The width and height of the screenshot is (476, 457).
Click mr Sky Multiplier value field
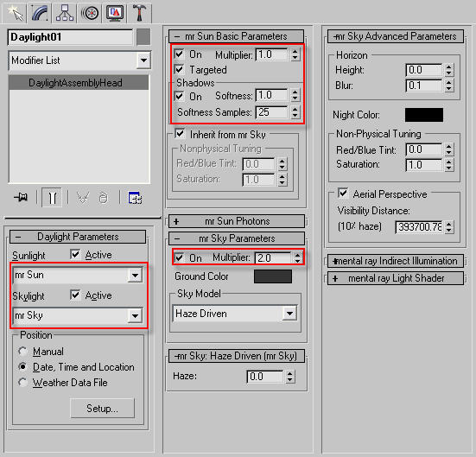273,258
